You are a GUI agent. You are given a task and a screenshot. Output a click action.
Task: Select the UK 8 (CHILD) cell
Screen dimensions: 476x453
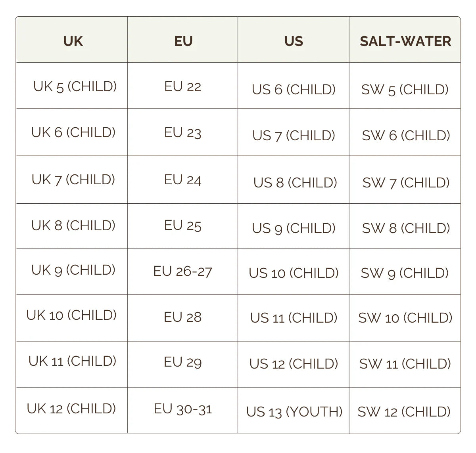73,226
